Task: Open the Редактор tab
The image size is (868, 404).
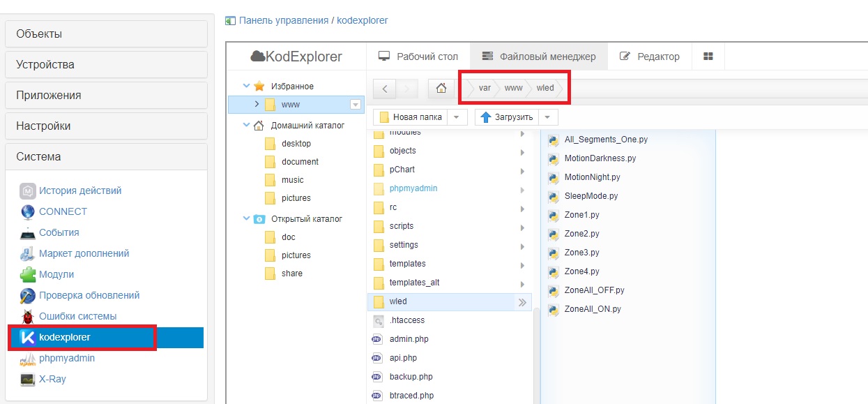Action: tap(649, 57)
